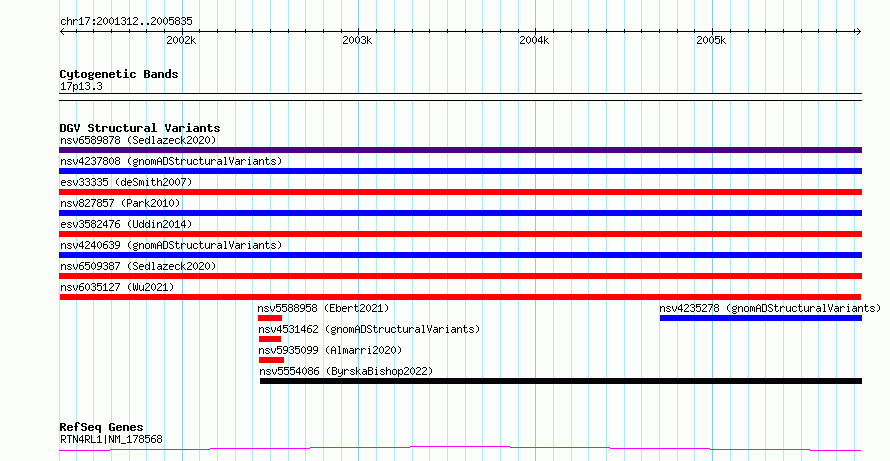Click the red esv3582476 variant bar
Image resolution: width=890 pixels, height=461 pixels.
coord(460,234)
